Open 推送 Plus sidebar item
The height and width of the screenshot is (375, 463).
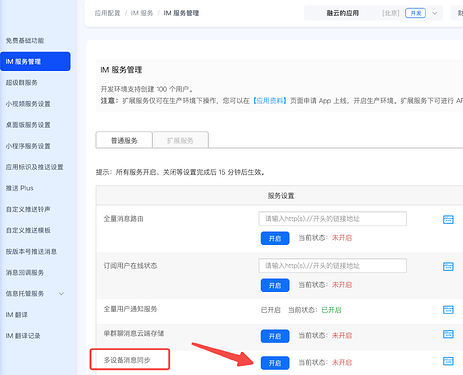coord(20,188)
